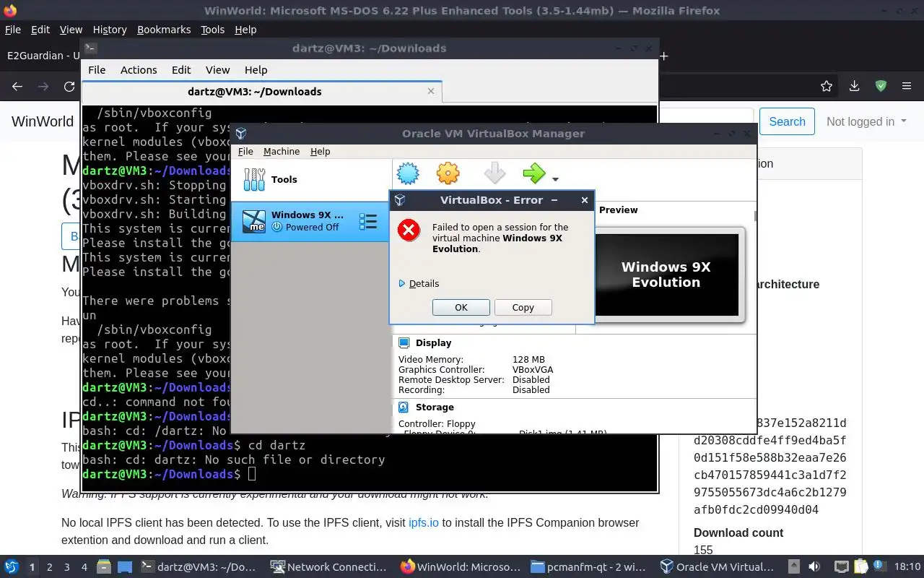924x578 pixels.
Task: Click the WinWorld Search button
Action: pos(787,121)
